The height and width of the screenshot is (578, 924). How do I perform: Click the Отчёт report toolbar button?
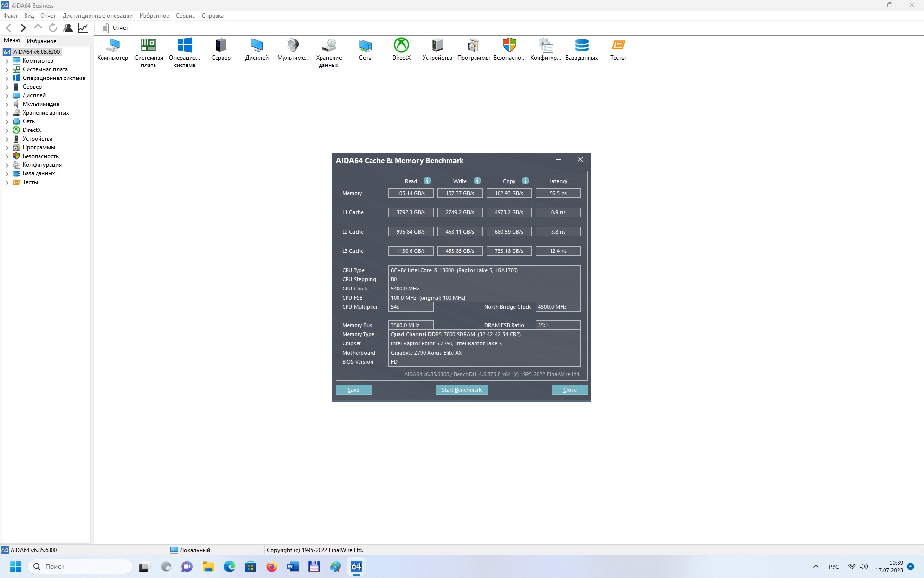coord(115,28)
